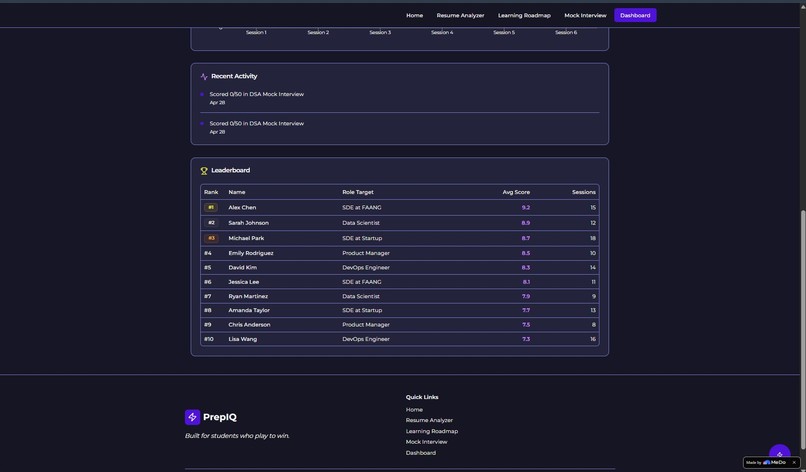Click the footer tagline Built for students
The height and width of the screenshot is (472, 806).
tap(237, 436)
